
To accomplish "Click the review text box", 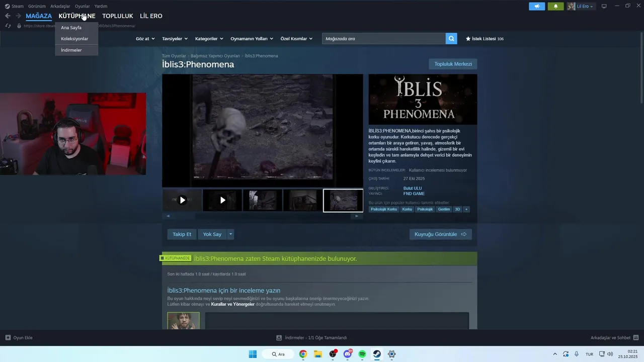I will tap(337, 321).
